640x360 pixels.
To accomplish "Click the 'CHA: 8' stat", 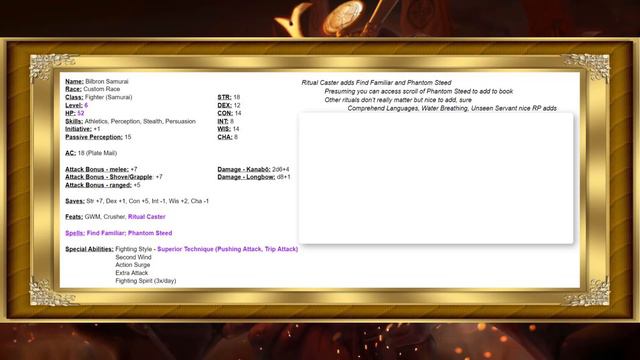I will (x=228, y=137).
